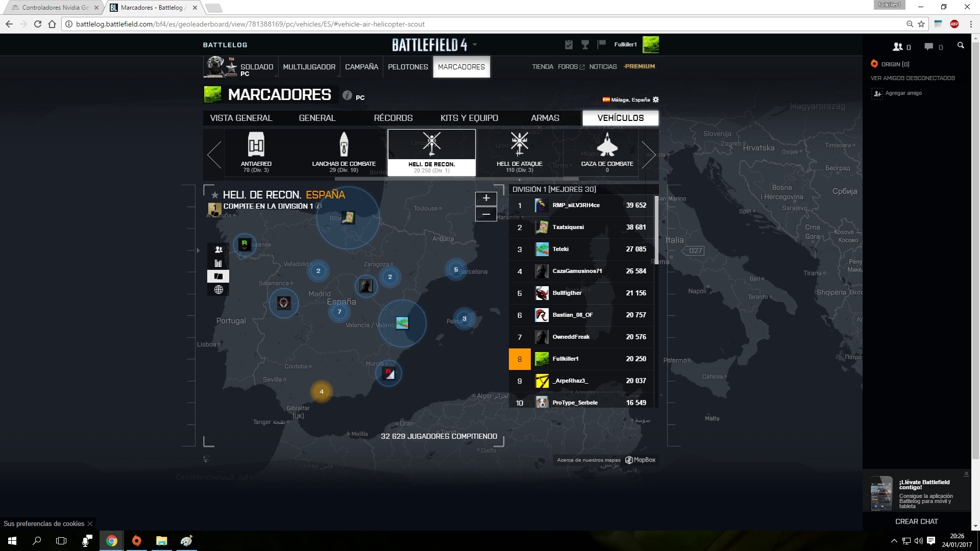
Task: Select the Caza de Combate jet icon
Action: 607,144
